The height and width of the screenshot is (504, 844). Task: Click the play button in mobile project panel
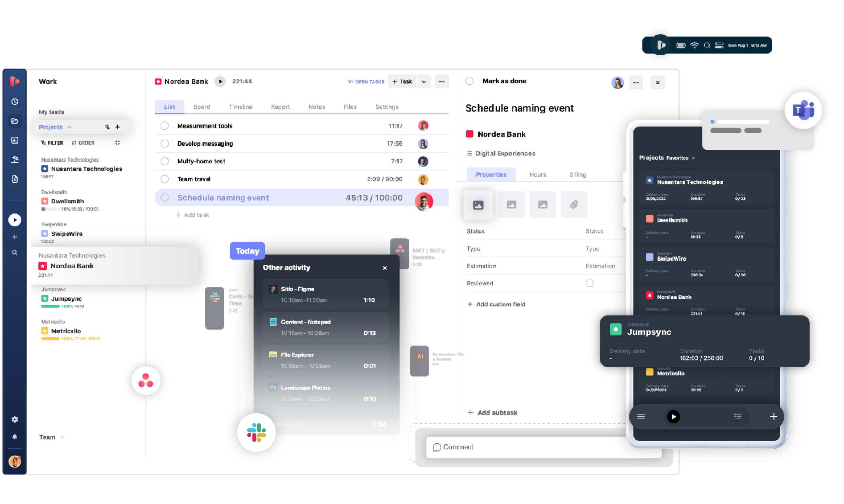click(x=673, y=416)
